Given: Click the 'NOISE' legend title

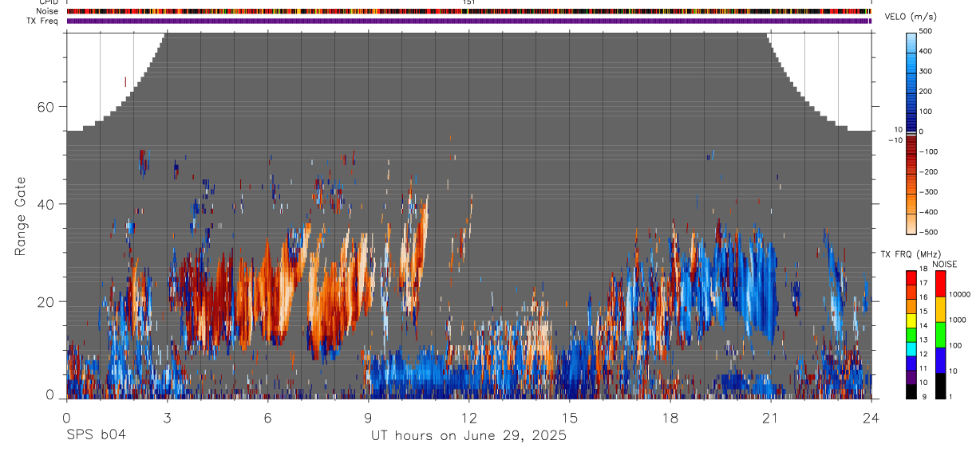Looking at the screenshot, I should click(944, 264).
